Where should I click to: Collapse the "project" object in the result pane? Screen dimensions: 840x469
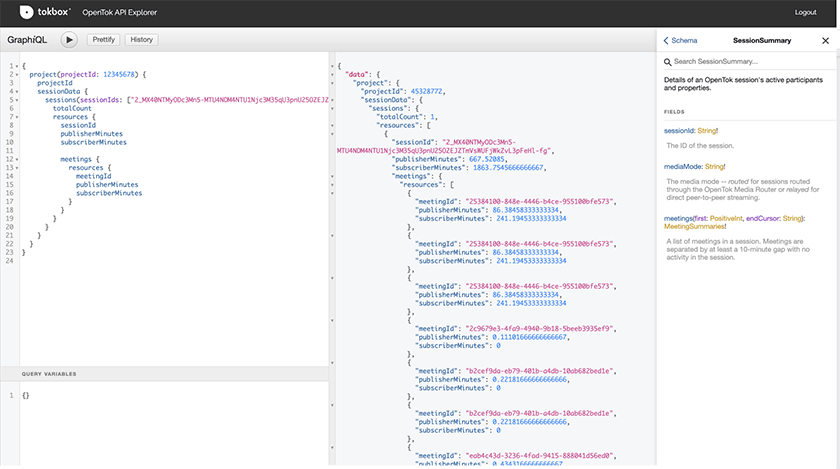coord(332,83)
